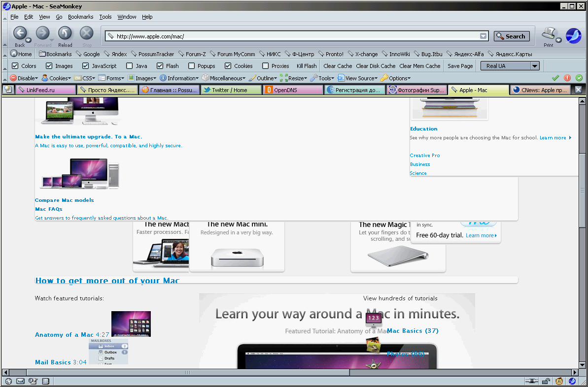588x387 pixels.
Task: Click the URL bar page proxy icon
Action: click(x=110, y=36)
